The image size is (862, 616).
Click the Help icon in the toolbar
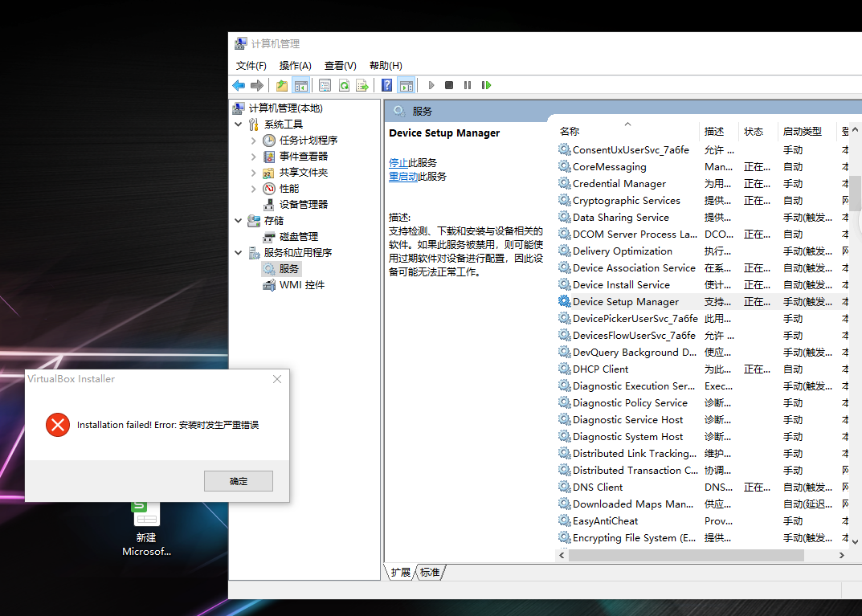tap(386, 84)
